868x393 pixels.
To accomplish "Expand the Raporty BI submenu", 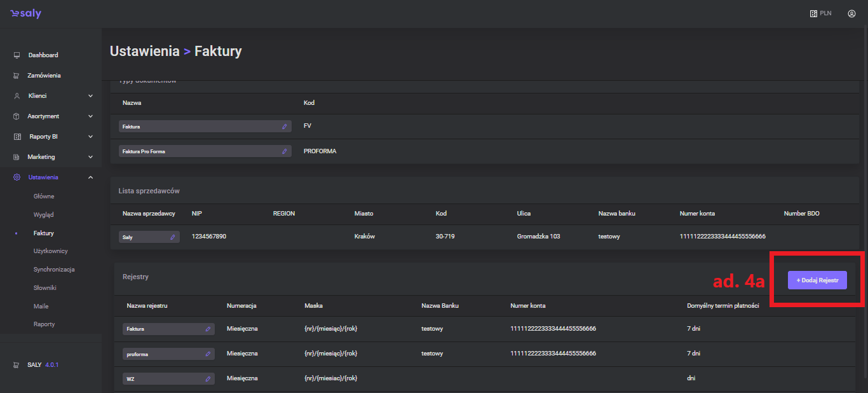I will tap(90, 137).
